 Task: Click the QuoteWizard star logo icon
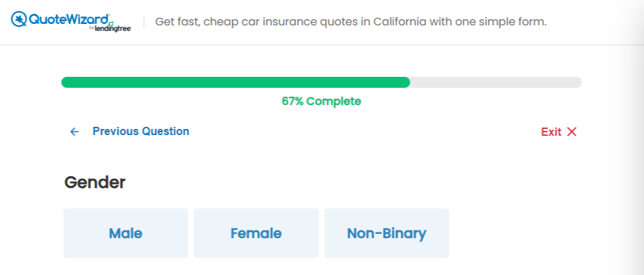pyautogui.click(x=19, y=19)
